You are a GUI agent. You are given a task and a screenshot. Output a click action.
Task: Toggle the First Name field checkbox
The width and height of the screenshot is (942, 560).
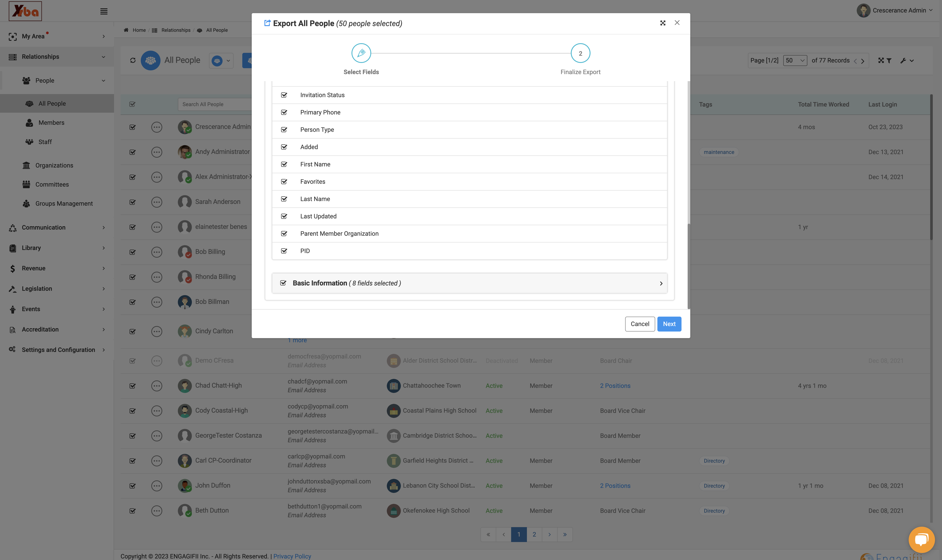284,164
